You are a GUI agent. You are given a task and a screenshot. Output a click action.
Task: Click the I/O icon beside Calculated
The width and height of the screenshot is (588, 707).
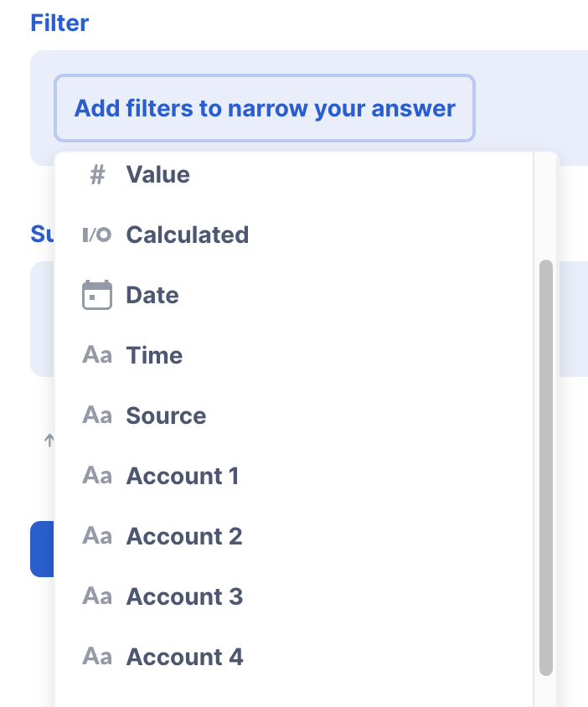[x=97, y=235]
